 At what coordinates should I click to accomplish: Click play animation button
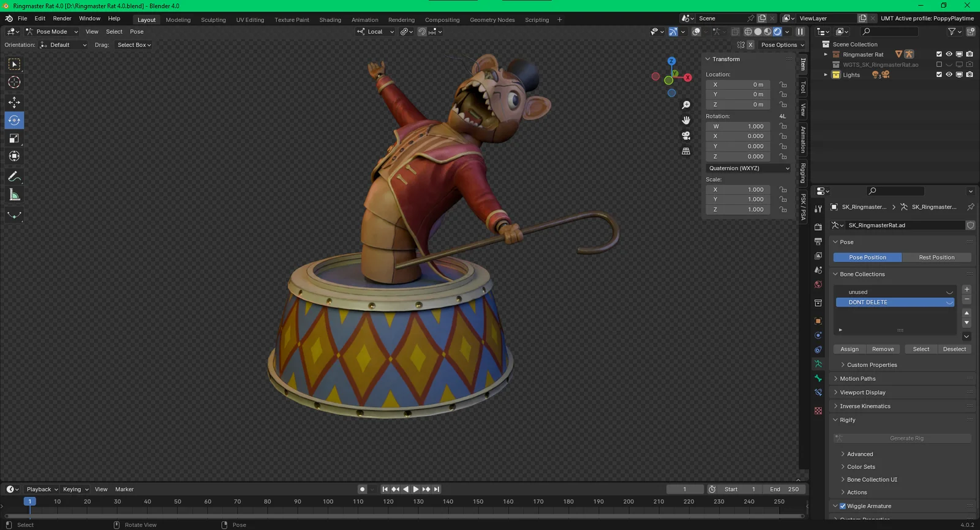(416, 489)
